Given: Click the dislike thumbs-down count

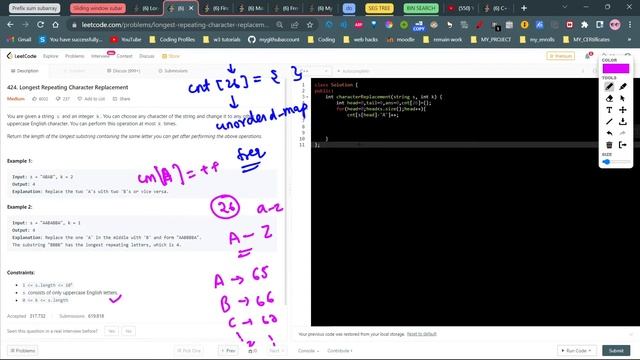Looking at the screenshot, I should [63, 99].
